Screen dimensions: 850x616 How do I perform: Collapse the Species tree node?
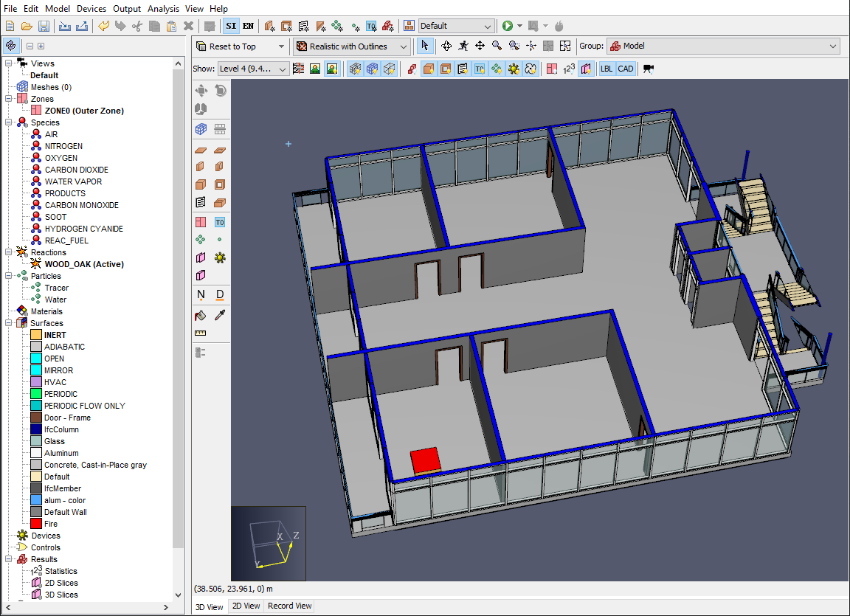coord(9,122)
